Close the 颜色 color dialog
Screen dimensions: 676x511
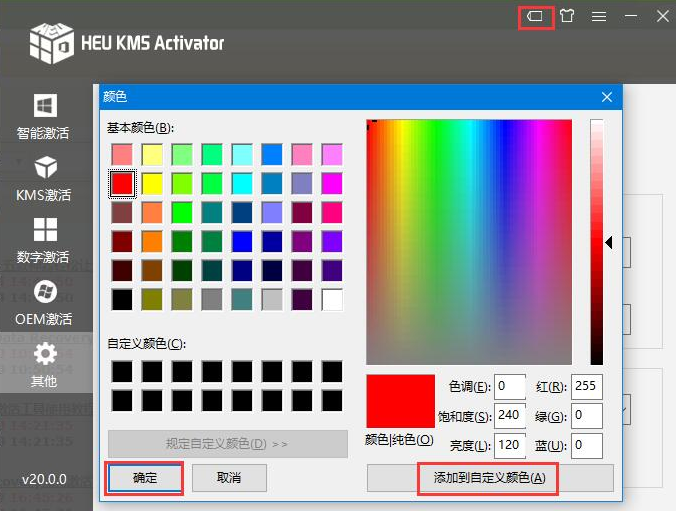[x=606, y=97]
